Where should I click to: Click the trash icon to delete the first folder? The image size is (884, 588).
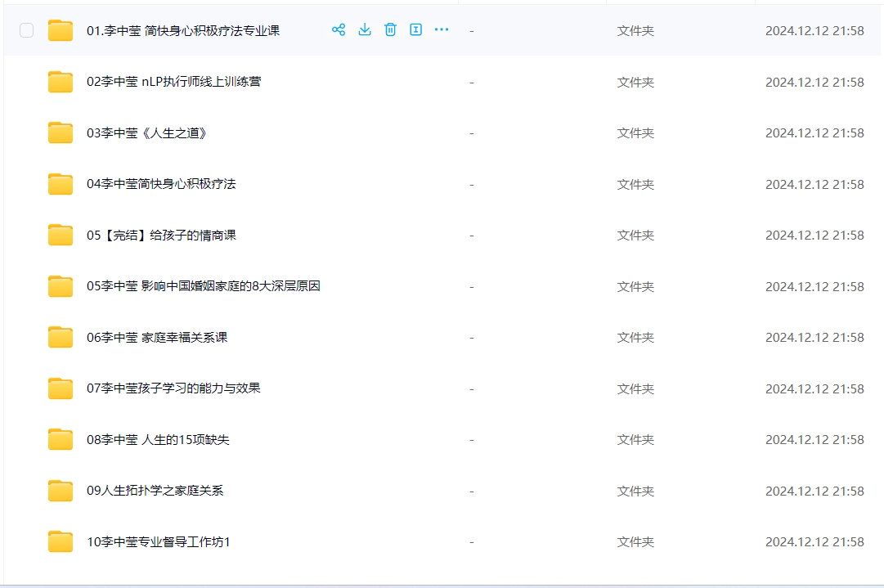pos(390,30)
